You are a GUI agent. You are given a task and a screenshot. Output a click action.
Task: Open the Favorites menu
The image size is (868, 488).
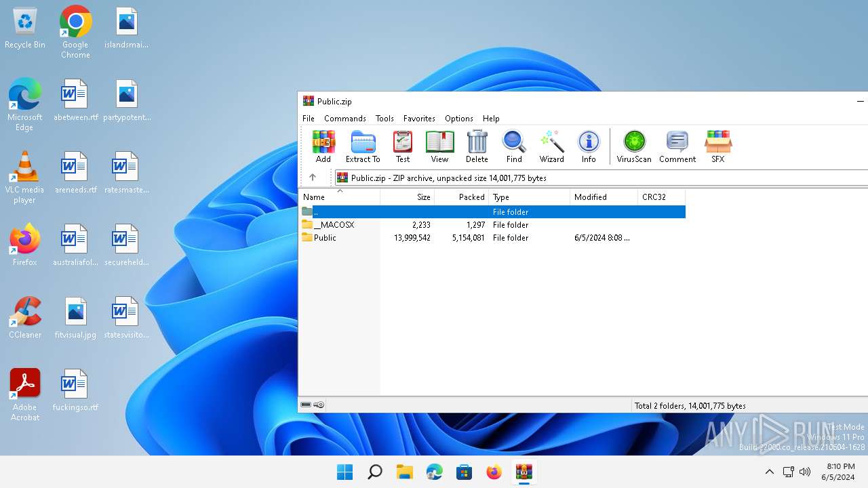click(419, 118)
